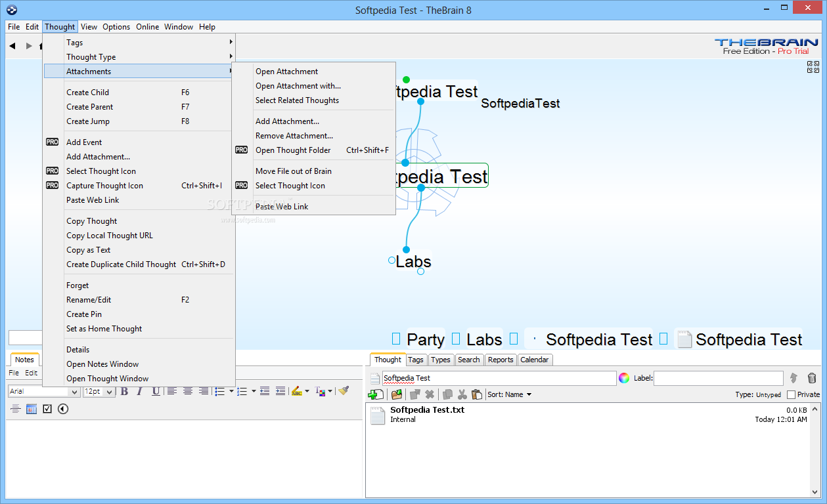
Task: Select Open Thought Folder entry
Action: (x=314, y=150)
